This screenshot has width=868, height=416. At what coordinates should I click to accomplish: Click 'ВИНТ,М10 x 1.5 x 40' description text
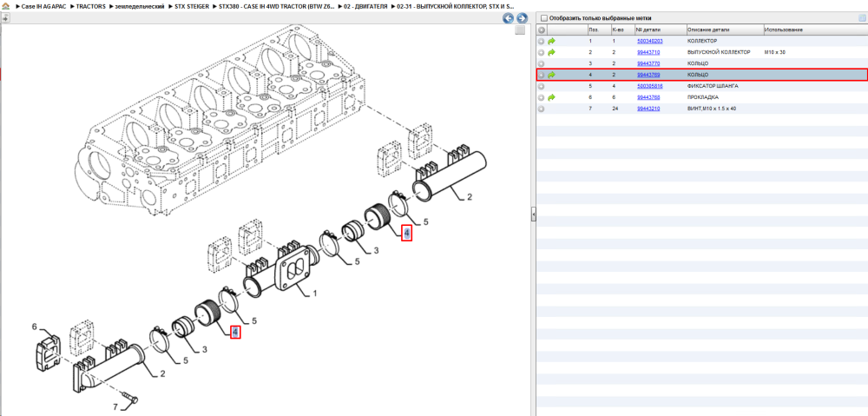[712, 109]
